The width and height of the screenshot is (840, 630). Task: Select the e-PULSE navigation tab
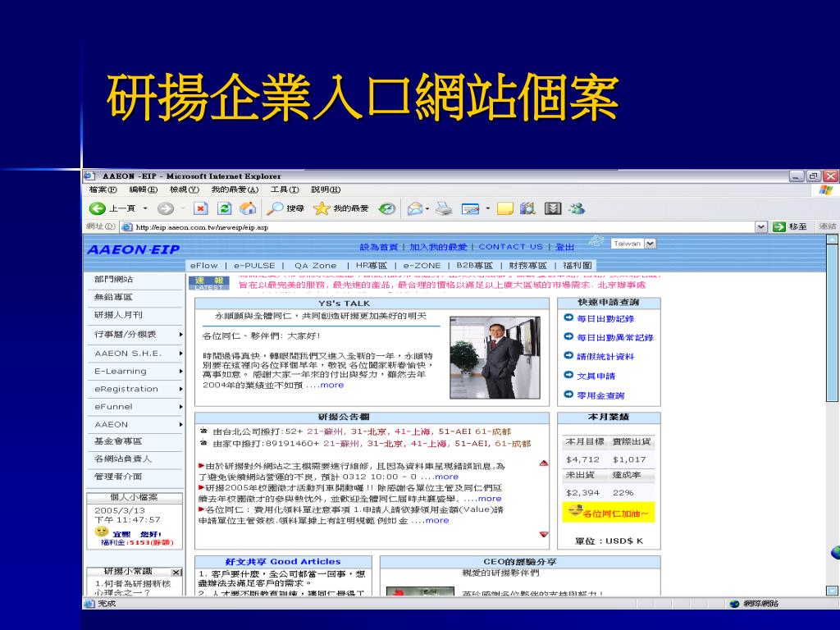point(254,265)
